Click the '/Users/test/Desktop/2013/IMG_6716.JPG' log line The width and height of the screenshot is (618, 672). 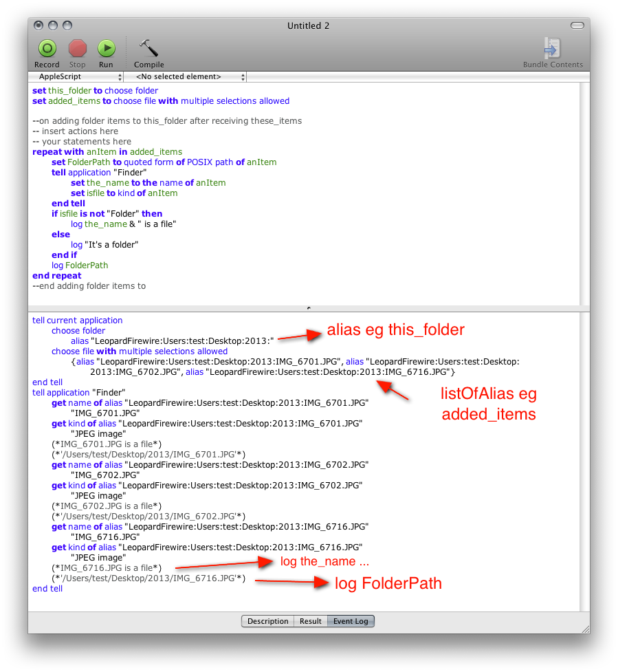148,578
